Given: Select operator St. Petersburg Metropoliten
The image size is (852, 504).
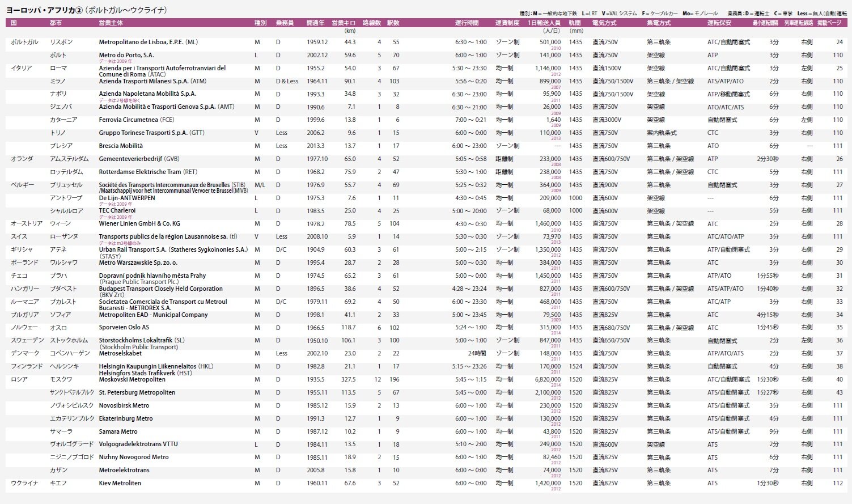Looking at the screenshot, I should 137,392.
